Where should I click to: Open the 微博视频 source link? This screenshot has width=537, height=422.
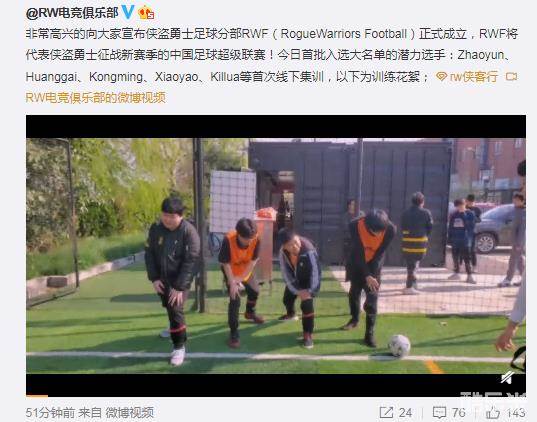pyautogui.click(x=129, y=412)
